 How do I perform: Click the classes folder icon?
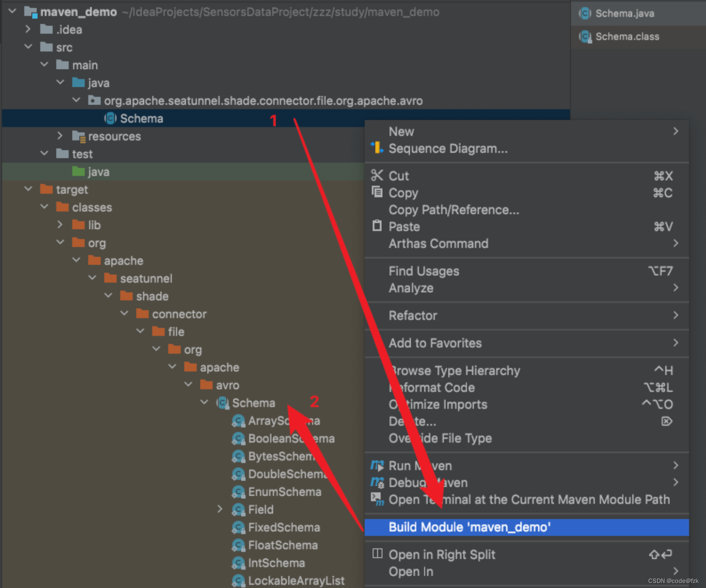(x=63, y=207)
